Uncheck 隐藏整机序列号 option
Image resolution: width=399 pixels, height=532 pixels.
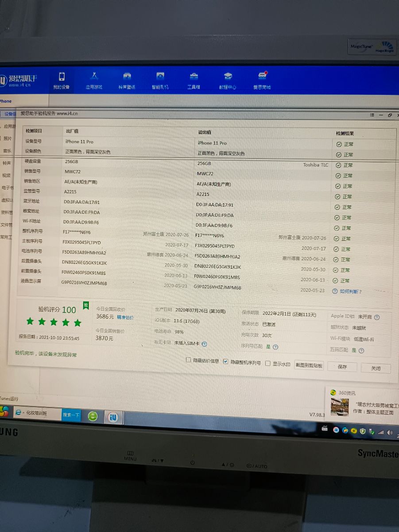coord(226,361)
